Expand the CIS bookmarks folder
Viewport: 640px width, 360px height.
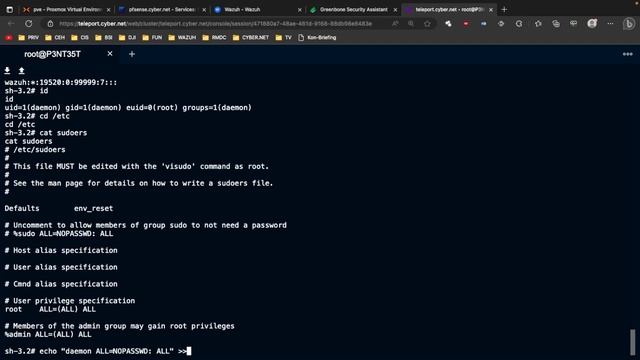80,38
